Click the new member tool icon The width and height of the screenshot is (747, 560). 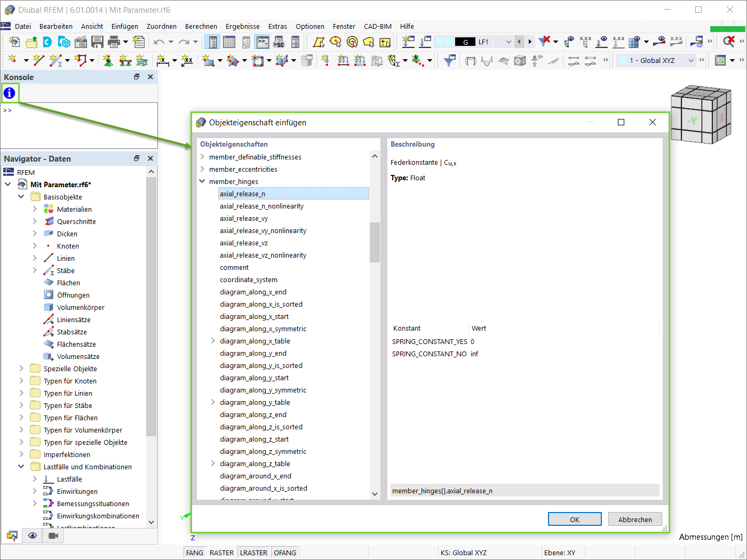point(55,60)
